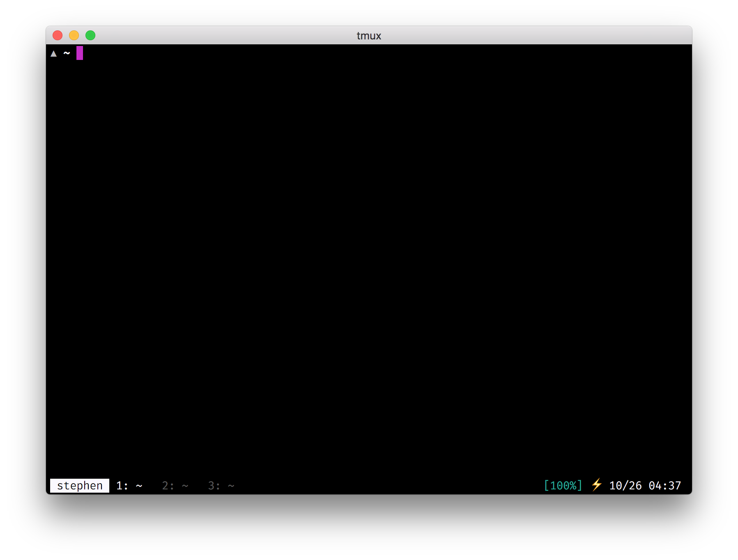The width and height of the screenshot is (738, 560).
Task: Select tmux window tab 1: ~
Action: (129, 486)
